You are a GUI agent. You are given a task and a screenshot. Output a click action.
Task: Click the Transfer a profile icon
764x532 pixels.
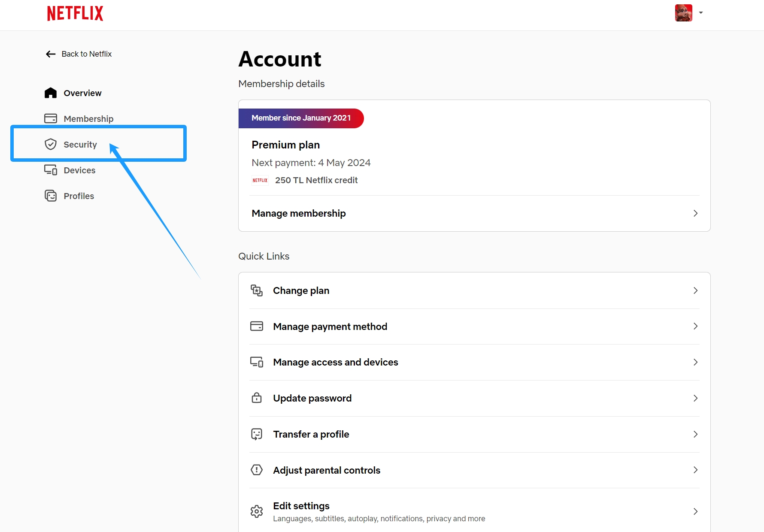(257, 434)
